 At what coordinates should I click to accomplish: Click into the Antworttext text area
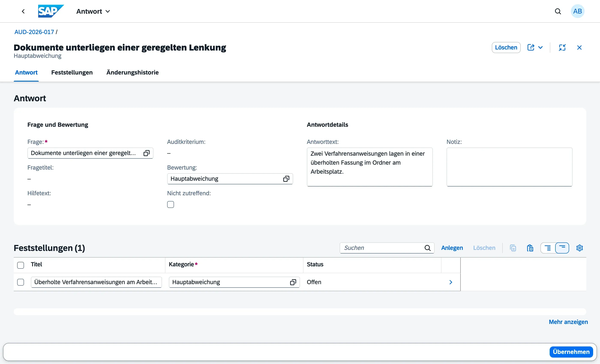click(370, 167)
